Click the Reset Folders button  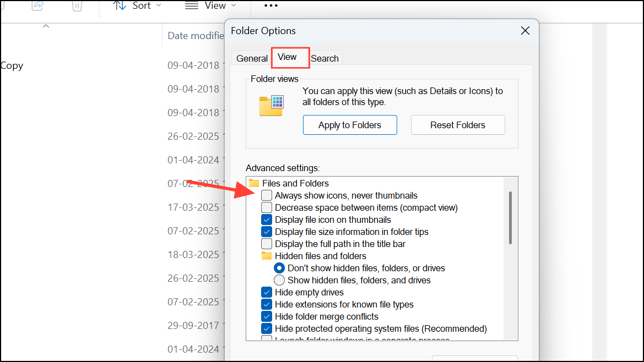457,125
